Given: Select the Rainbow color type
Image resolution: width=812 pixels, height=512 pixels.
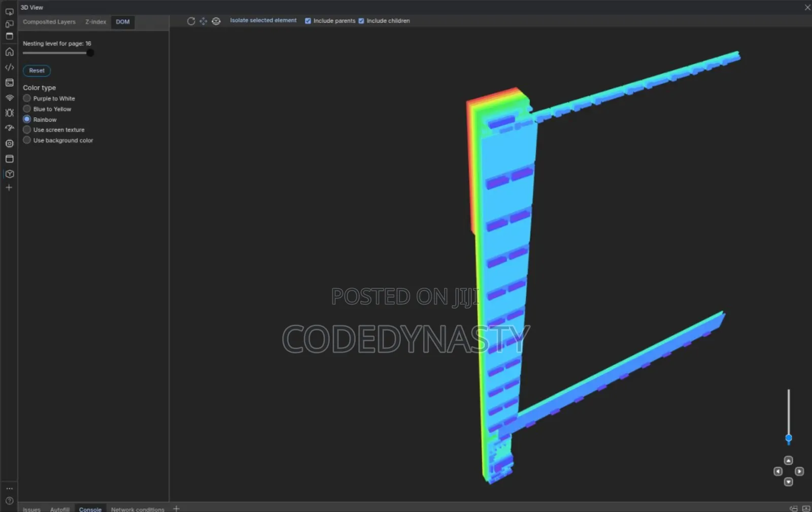Looking at the screenshot, I should (40, 119).
